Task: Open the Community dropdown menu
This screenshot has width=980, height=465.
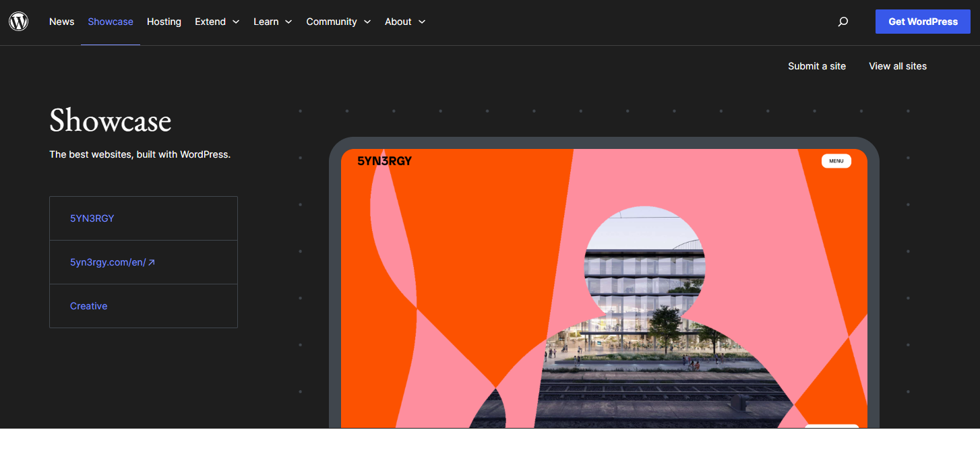Action: [x=338, y=22]
